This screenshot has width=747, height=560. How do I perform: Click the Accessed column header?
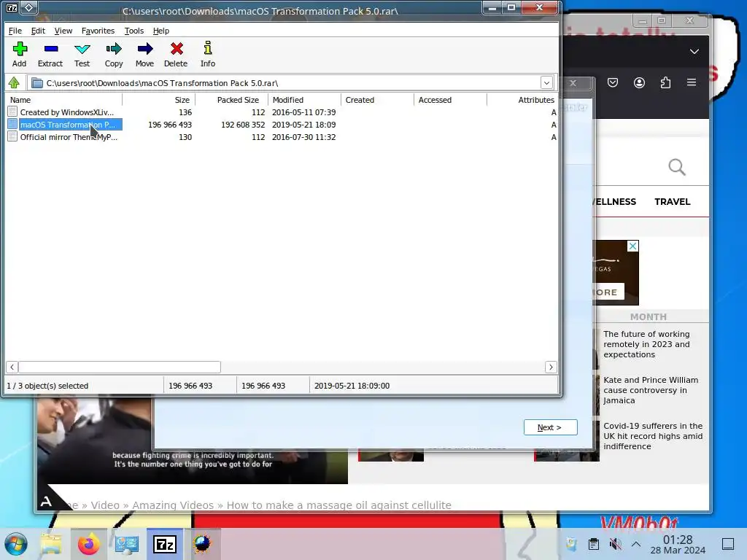coord(451,100)
